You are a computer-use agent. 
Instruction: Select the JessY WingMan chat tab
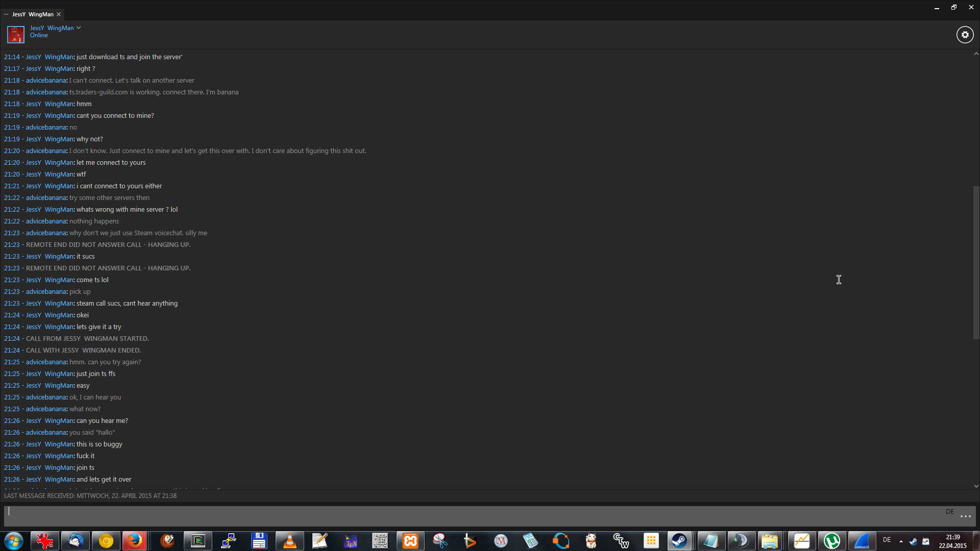pos(33,14)
